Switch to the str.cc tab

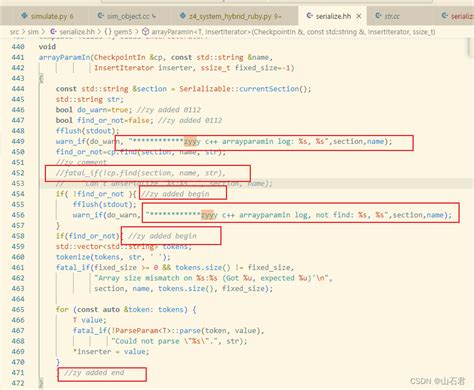pyautogui.click(x=392, y=16)
